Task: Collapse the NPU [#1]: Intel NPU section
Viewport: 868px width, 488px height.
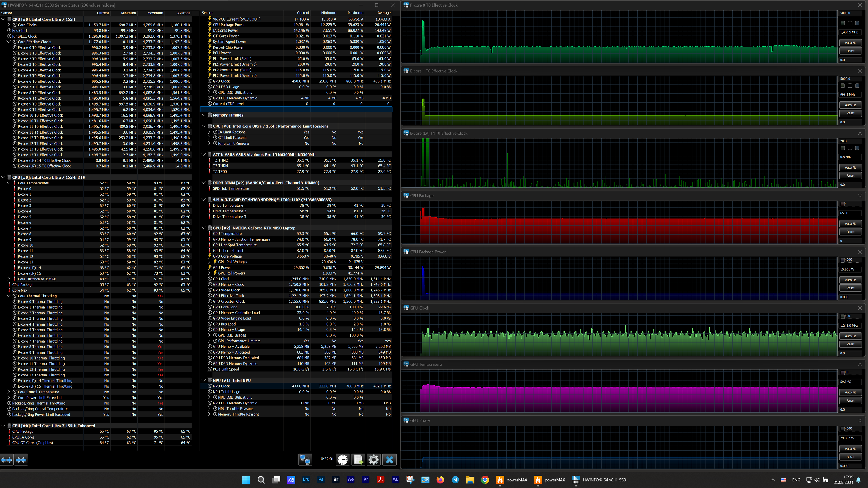Action: (x=204, y=380)
